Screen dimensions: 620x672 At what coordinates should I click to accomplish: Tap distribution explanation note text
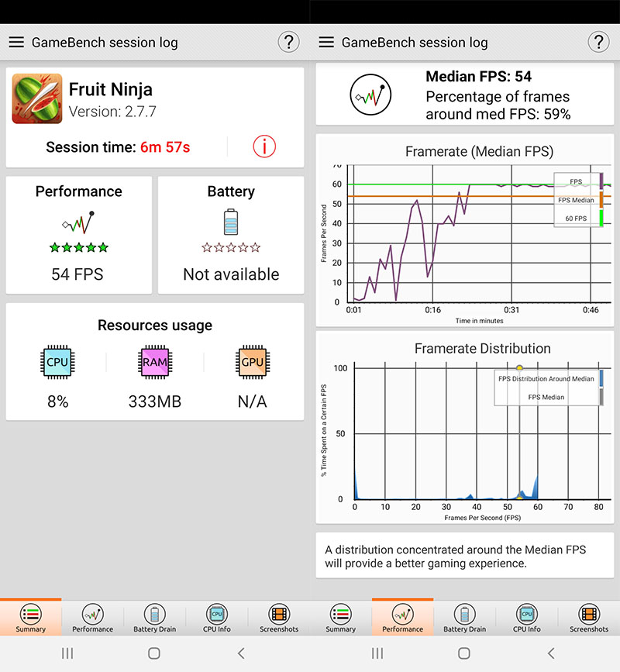[455, 557]
